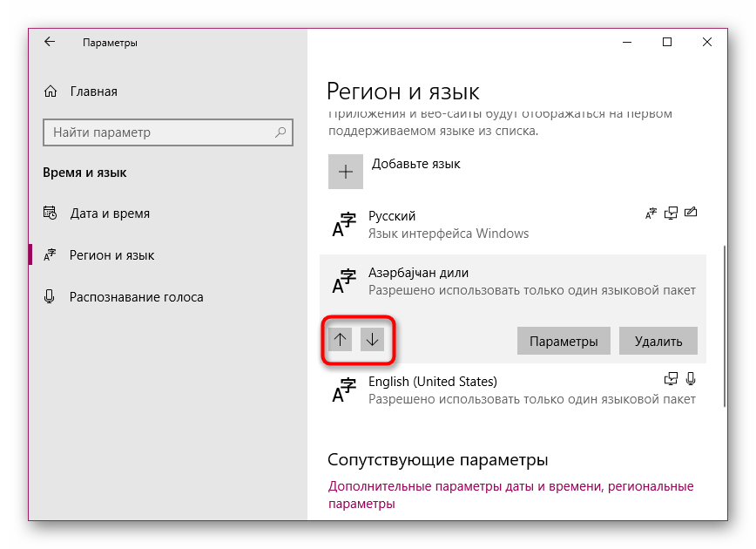Viewport: 756px width, 549px height.
Task: Click the search magnifier icon
Action: [280, 132]
